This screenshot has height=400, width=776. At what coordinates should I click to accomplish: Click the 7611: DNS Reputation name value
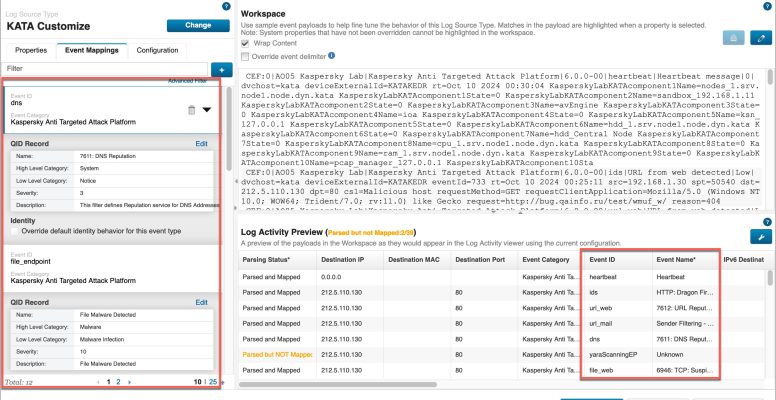[107, 156]
